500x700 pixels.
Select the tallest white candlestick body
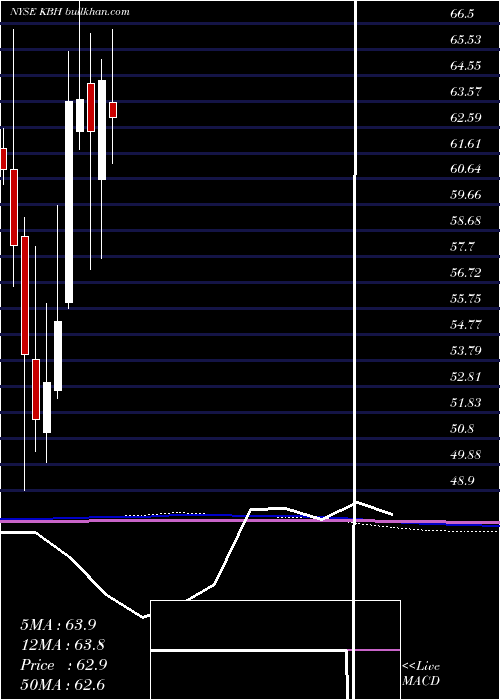click(x=69, y=202)
